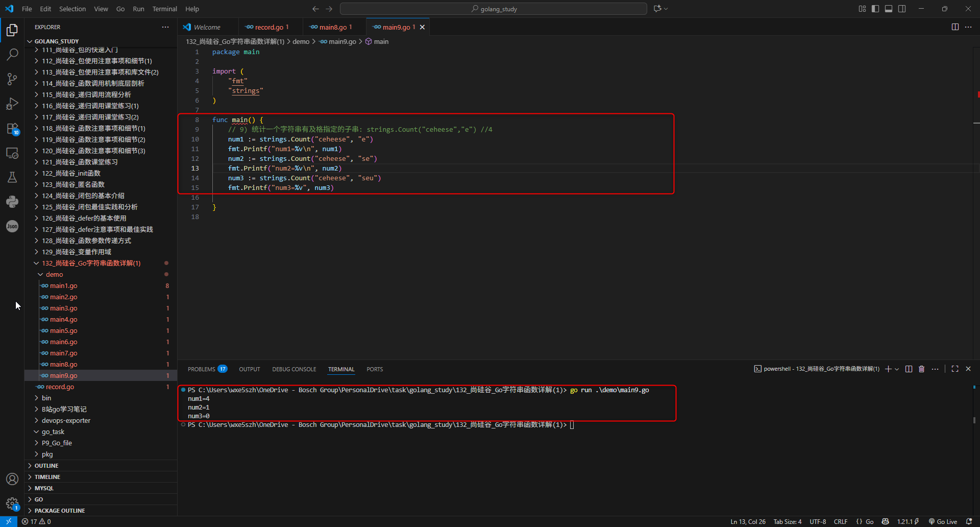Expand the bin folder
This screenshot has width=980, height=527.
101,398
